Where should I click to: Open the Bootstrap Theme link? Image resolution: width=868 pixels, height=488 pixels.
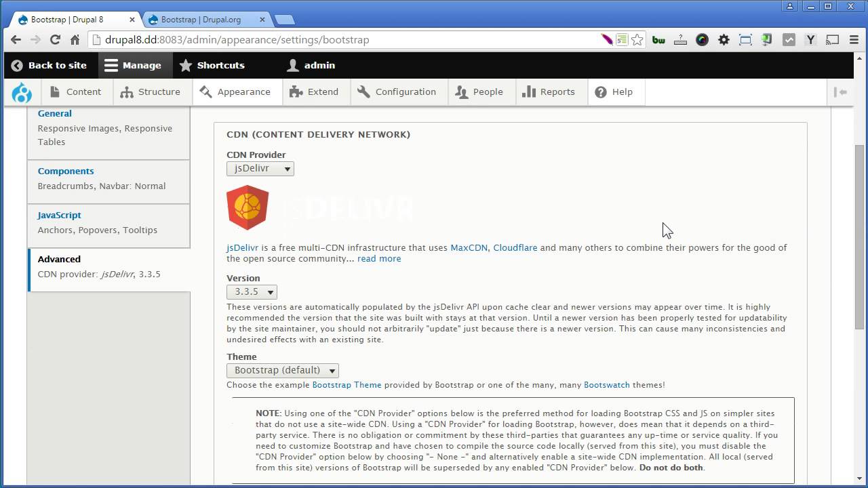click(x=347, y=385)
